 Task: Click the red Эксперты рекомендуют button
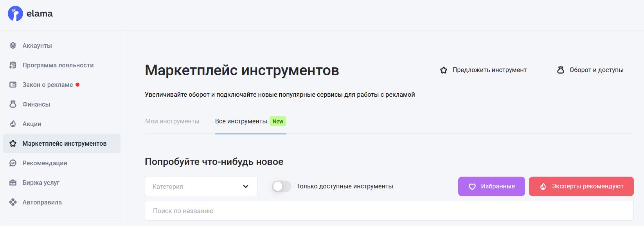[x=581, y=186]
